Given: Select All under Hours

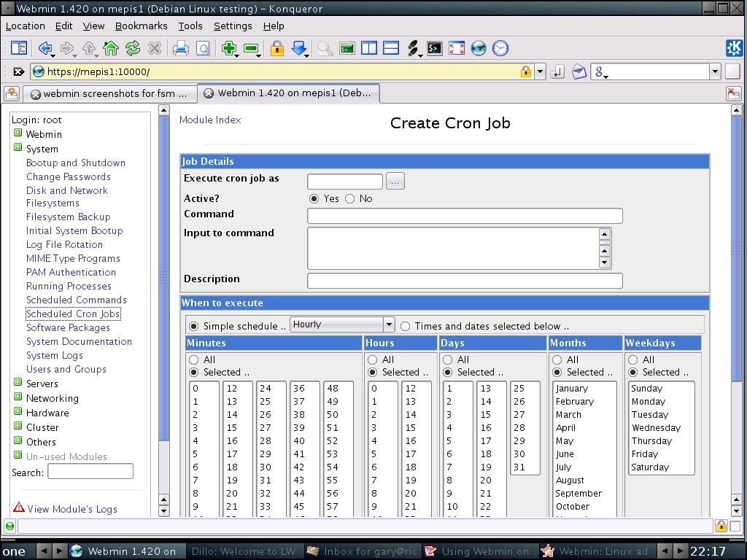Looking at the screenshot, I should point(373,359).
